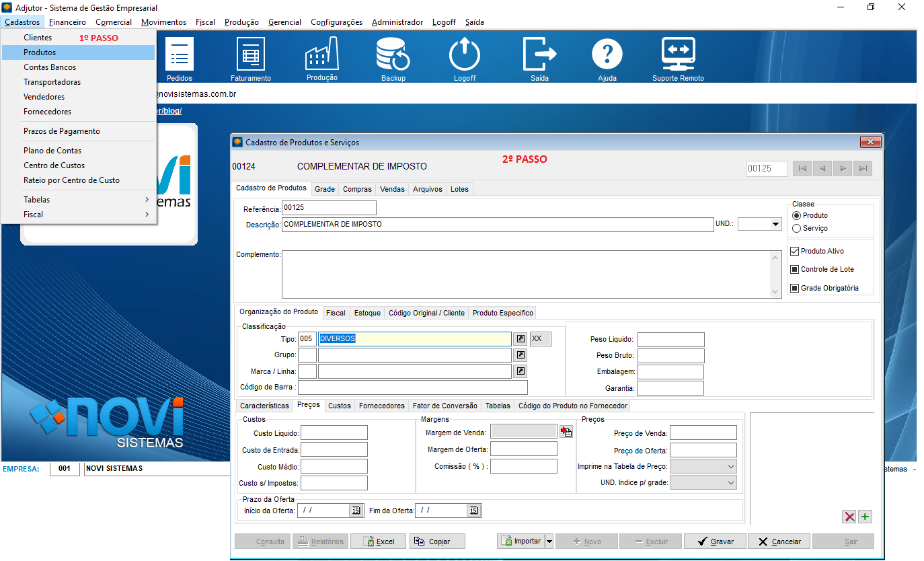
Task: Click the Cancelar button
Action: tap(779, 541)
